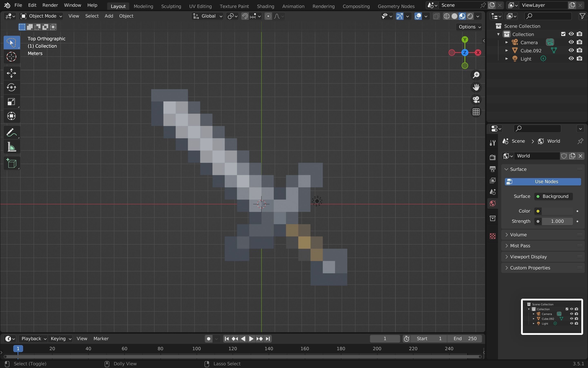The height and width of the screenshot is (368, 588).
Task: Expand the Custom Properties panel
Action: (x=543, y=268)
